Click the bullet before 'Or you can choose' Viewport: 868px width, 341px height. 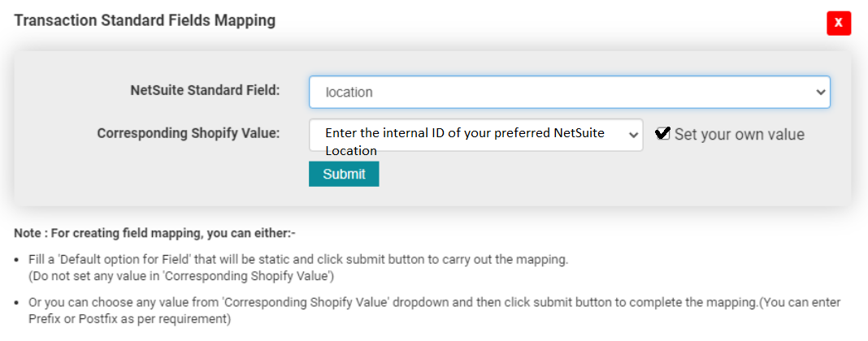18,303
